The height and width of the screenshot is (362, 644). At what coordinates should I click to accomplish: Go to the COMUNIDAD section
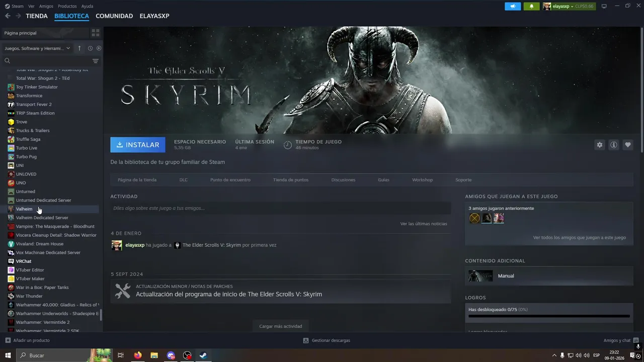[x=114, y=16]
